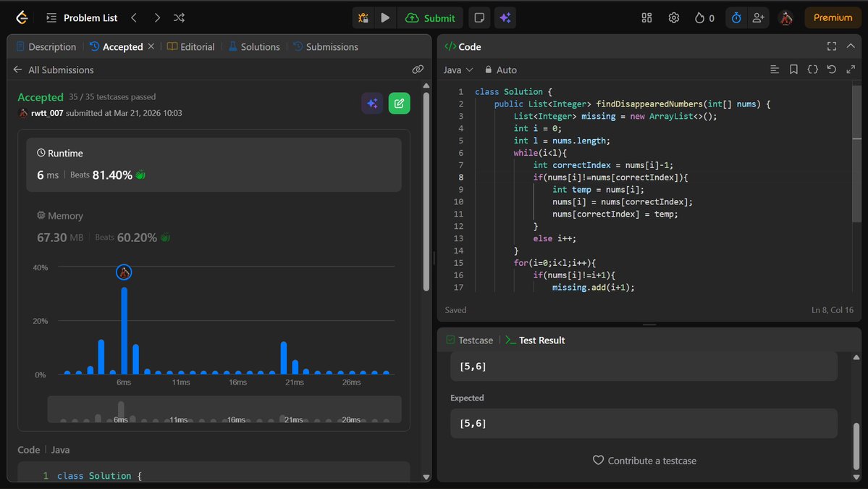The height and width of the screenshot is (489, 868).
Task: Click the debugger bug icon
Action: tap(363, 17)
